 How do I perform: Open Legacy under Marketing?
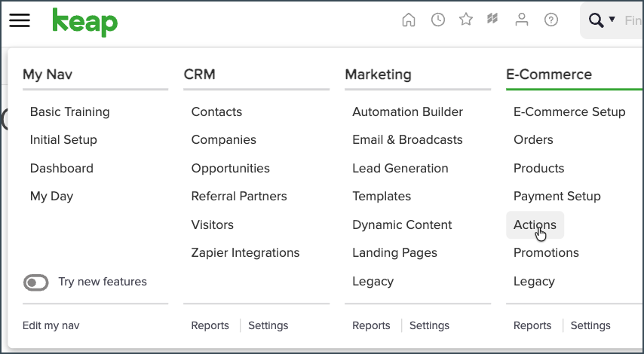(373, 282)
